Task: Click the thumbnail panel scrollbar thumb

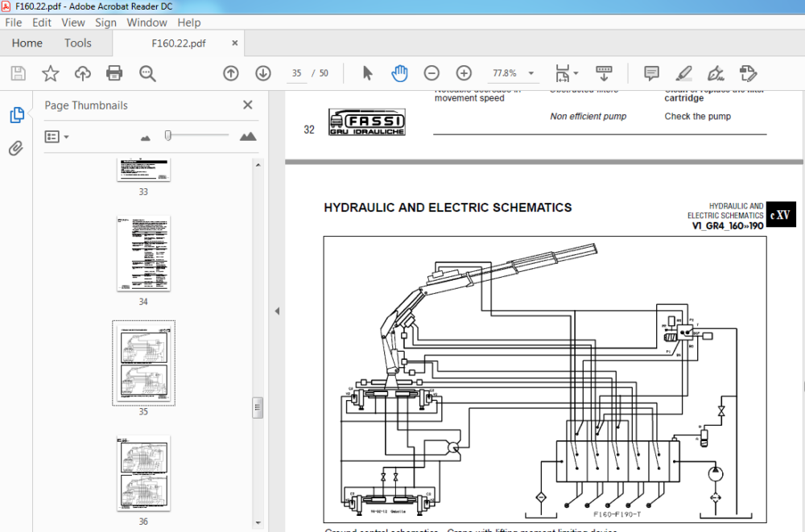Action: [258, 408]
